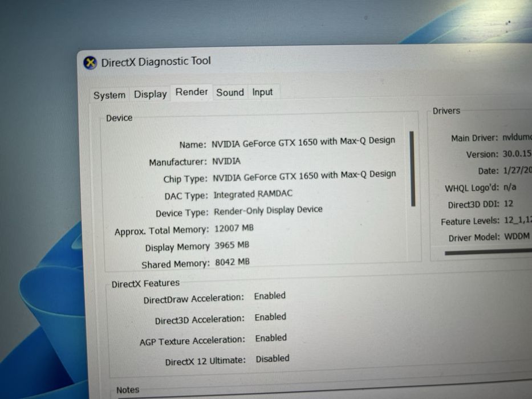532x399 pixels.
Task: Select the Integrated RAMDAC text
Action: point(253,194)
